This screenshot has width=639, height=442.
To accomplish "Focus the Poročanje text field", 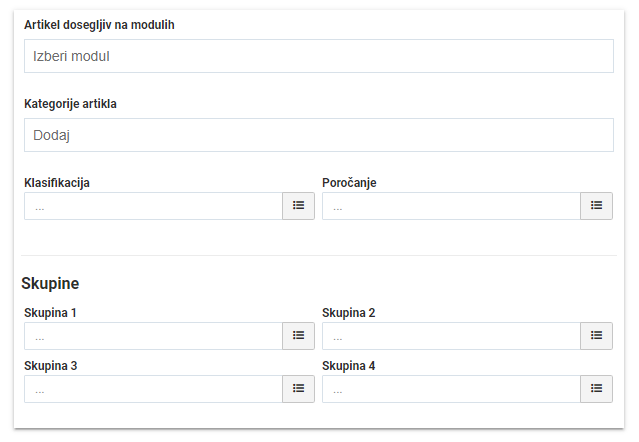I will point(452,206).
